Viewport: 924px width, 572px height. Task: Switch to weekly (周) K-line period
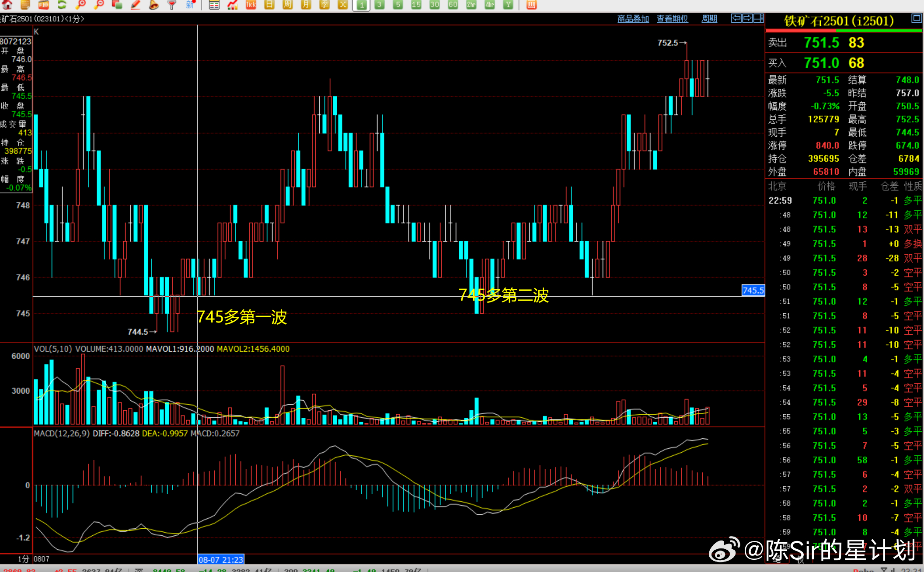coord(287,5)
